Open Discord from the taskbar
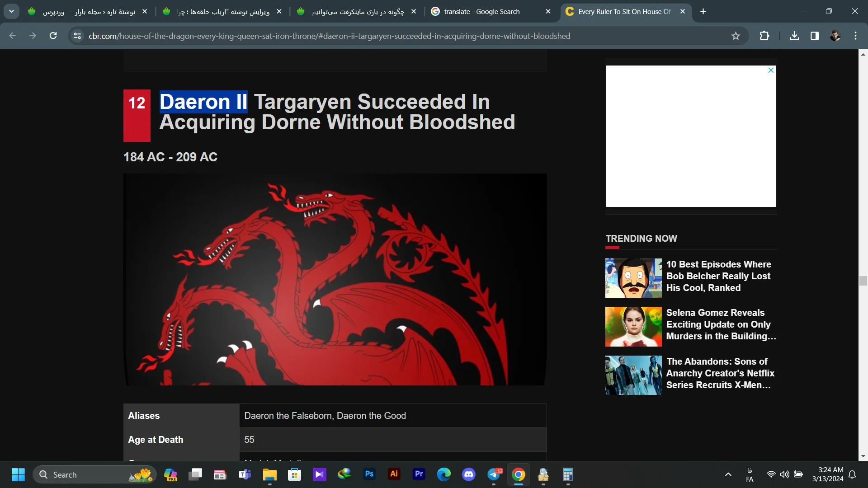The width and height of the screenshot is (868, 488). (x=469, y=474)
